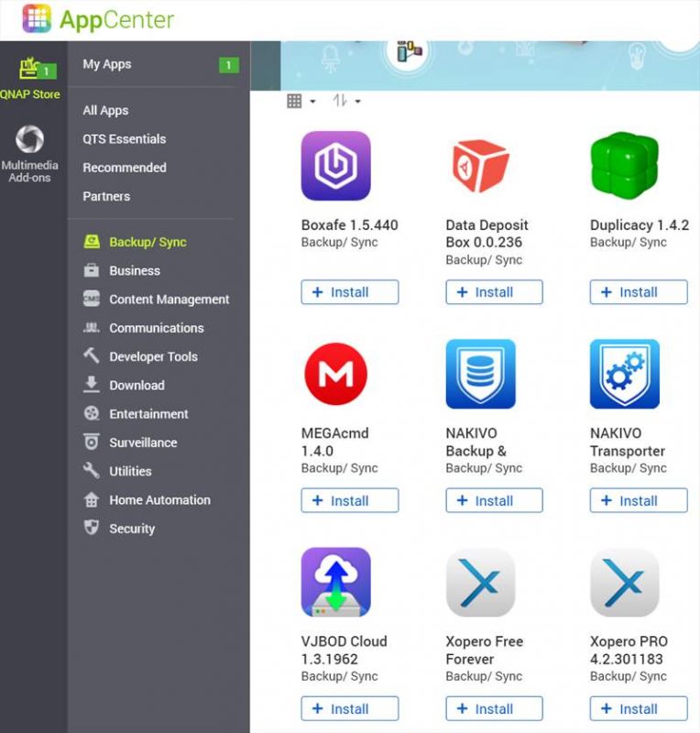This screenshot has width=700, height=733.
Task: Select Utilities category label
Action: (x=130, y=471)
